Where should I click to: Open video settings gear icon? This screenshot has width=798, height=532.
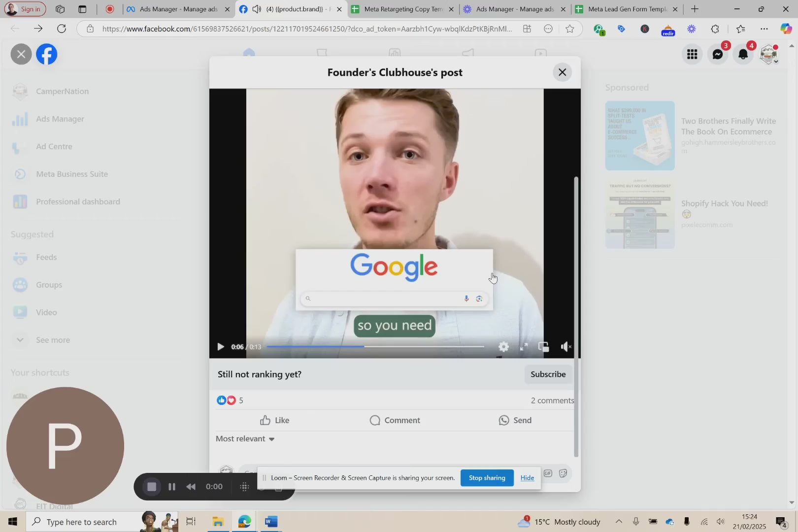503,347
